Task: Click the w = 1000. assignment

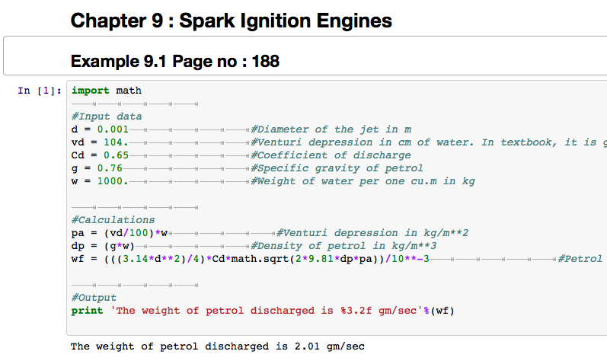Action: [x=100, y=181]
